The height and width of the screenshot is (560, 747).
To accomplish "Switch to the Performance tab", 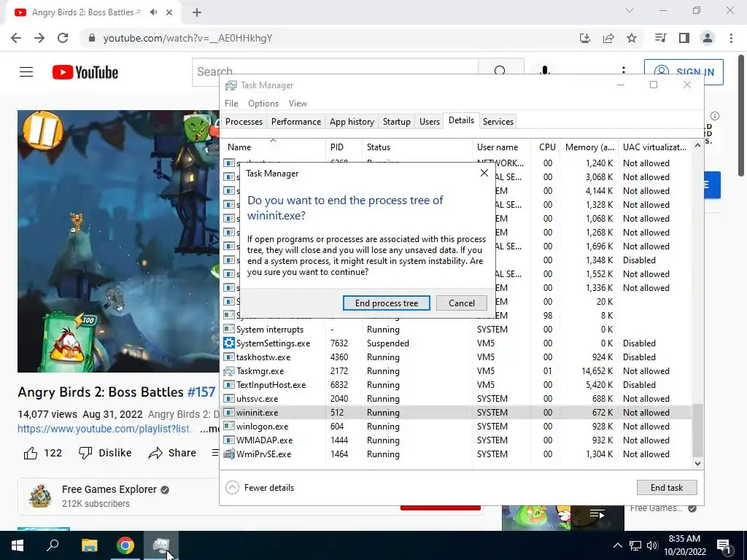I will click(296, 122).
